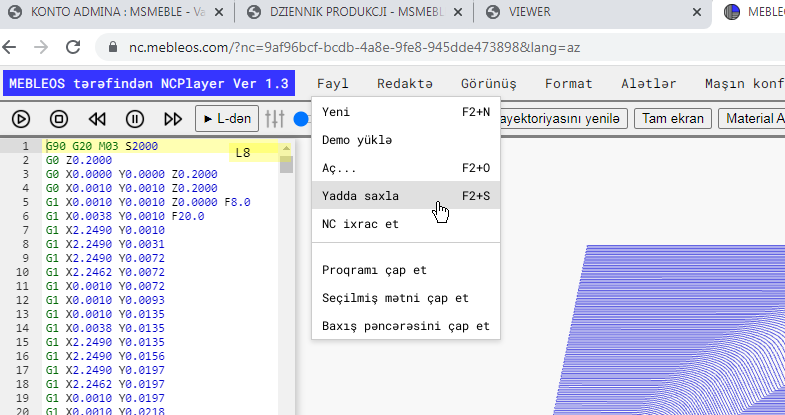Choose 'Yeni' from the Fayl menu
The height and width of the screenshot is (415, 785).
(406, 112)
